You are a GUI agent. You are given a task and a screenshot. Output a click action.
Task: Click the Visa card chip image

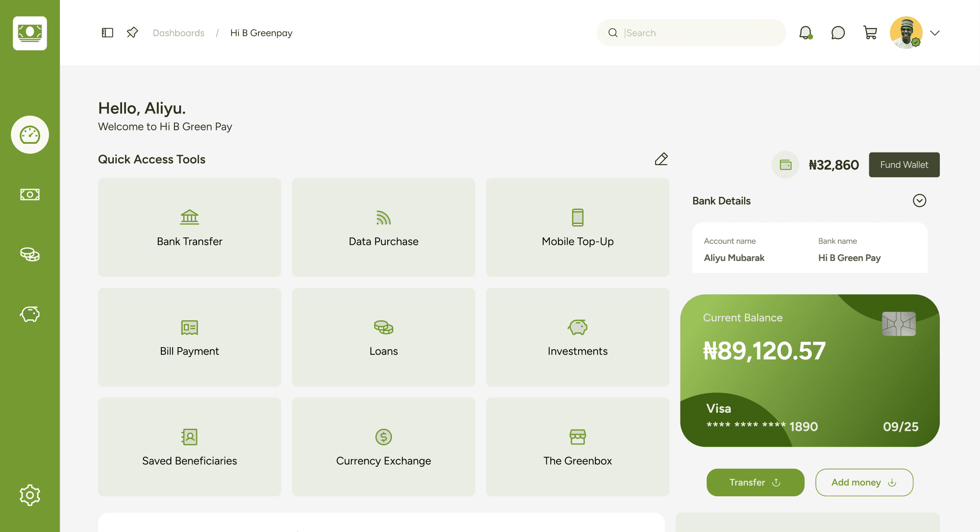click(898, 324)
